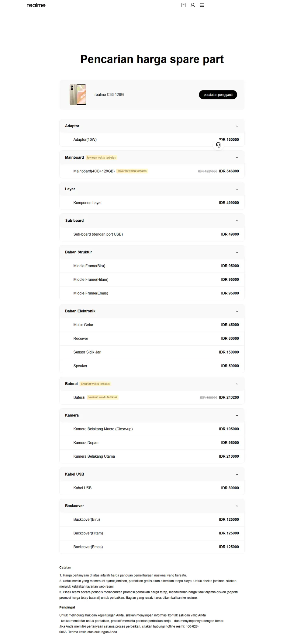This screenshot has width=304, height=644.
Task: Open the shopping cart icon
Action: point(183,5)
